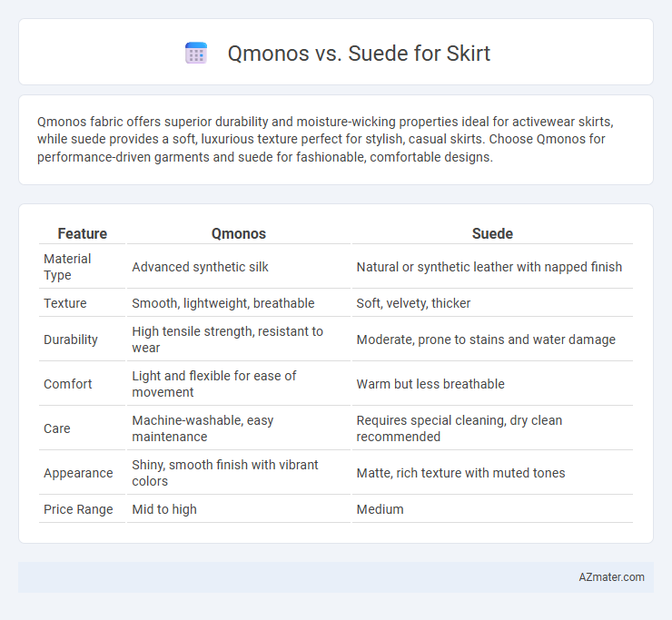Click the 'Appearance' row label
This screenshot has height=620, width=672.
pos(78,473)
